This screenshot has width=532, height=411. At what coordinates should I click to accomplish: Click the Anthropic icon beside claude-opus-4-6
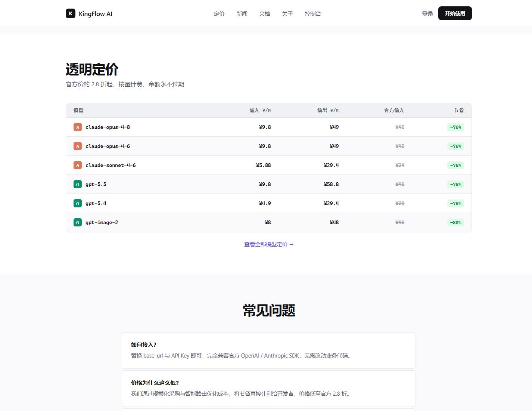(x=78, y=146)
